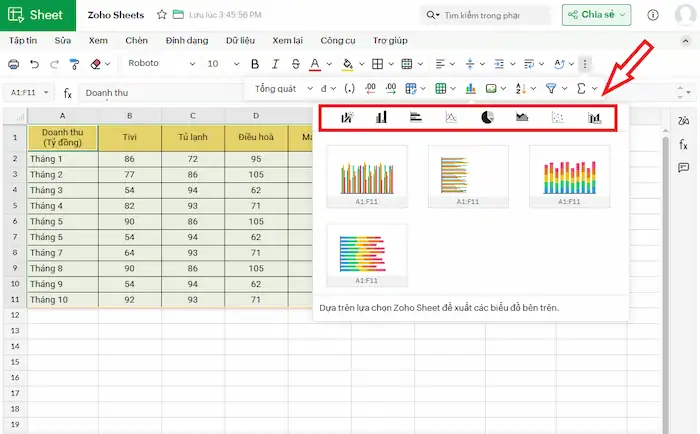
Task: Click the Clear formatting eraser icon
Action: point(95,64)
